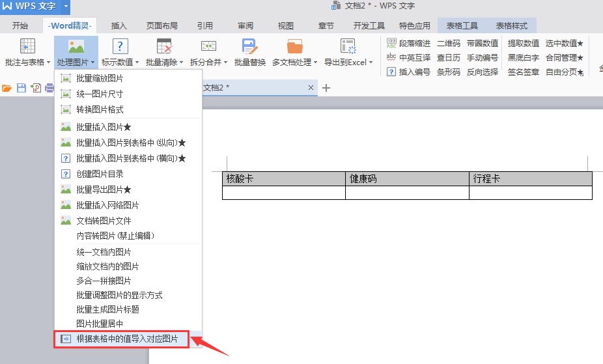Viewport: 603px width, 364px height.
Task: Choose 图片批量居中 from the menu
Action: 128,324
